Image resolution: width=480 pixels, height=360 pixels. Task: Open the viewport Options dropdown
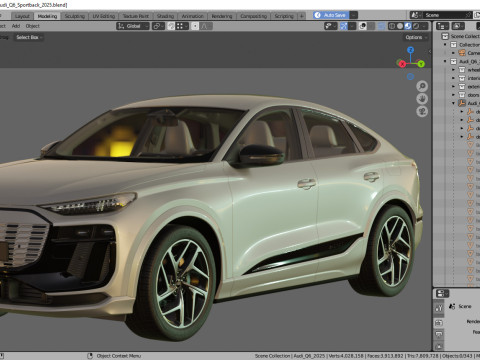click(416, 37)
